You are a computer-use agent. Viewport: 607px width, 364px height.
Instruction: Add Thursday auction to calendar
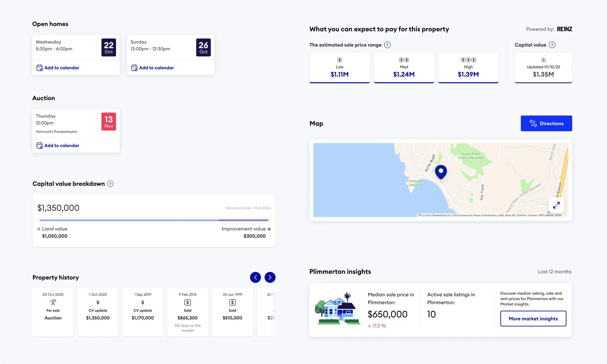(62, 145)
